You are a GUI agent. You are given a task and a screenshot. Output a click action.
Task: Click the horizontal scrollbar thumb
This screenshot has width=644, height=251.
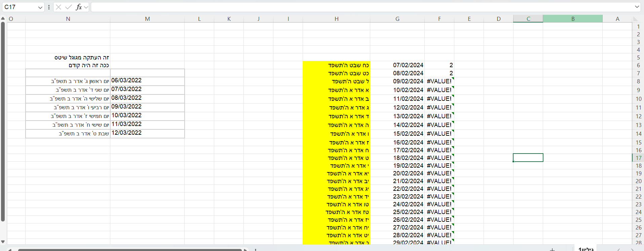130,250
